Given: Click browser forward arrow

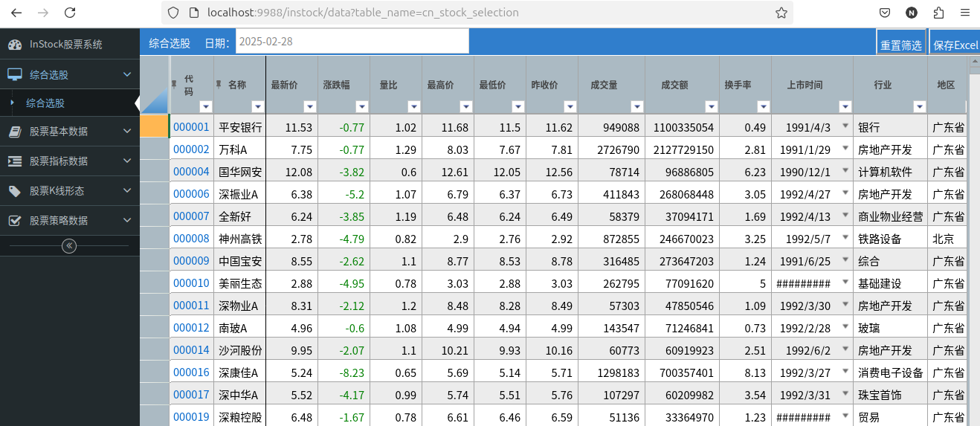Looking at the screenshot, I should coord(43,13).
